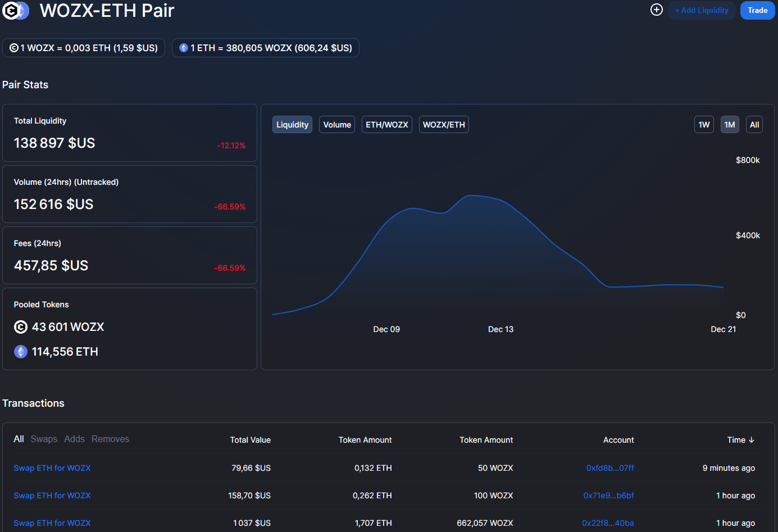Click the Fees 457,85 $US value
The width and height of the screenshot is (778, 532).
[51, 266]
